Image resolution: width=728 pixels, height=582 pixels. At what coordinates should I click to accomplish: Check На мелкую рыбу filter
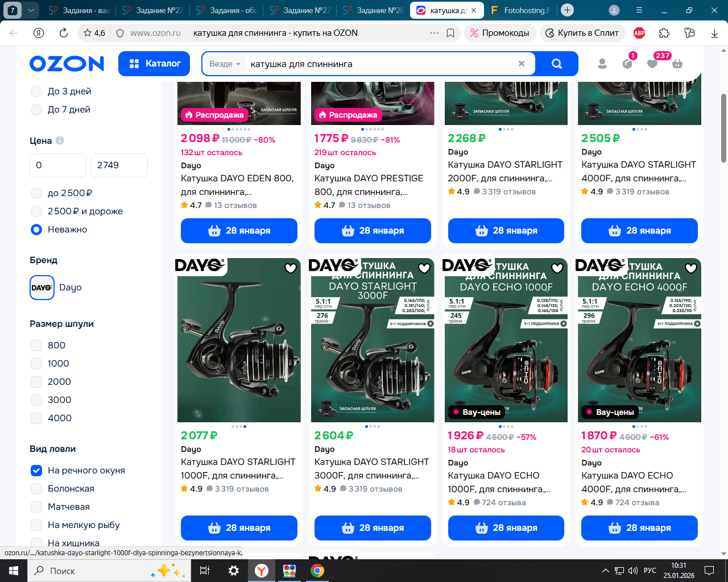tap(36, 525)
